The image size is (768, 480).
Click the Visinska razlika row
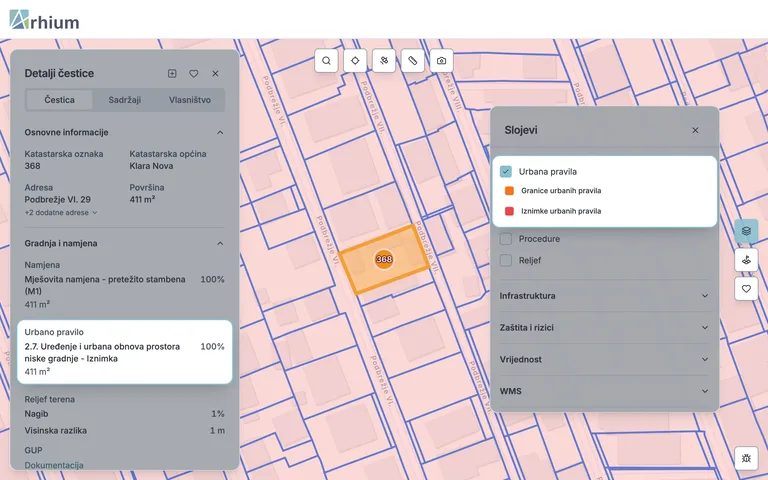coord(124,431)
